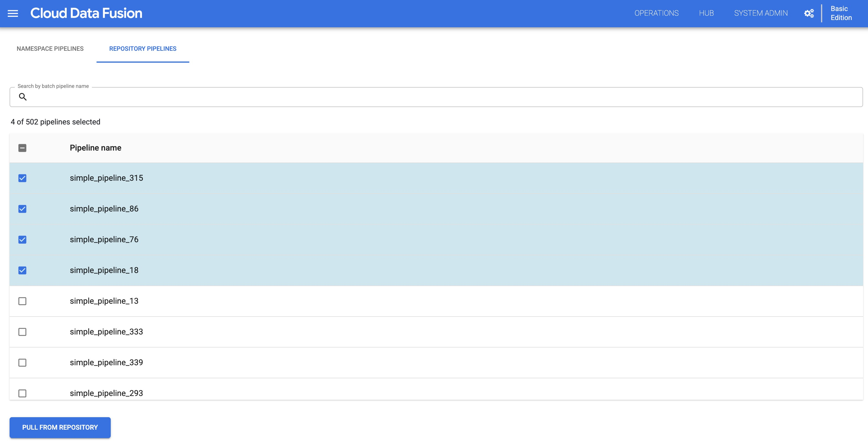Toggle the select-all header checkbox
868x443 pixels.
click(x=23, y=147)
